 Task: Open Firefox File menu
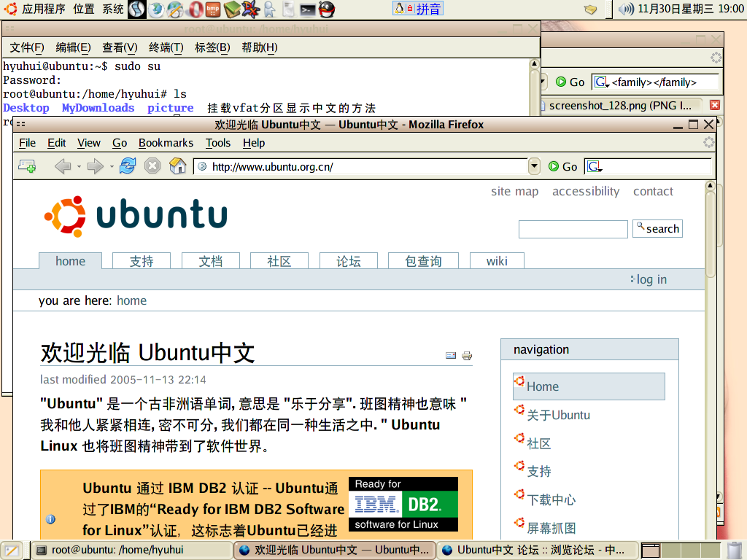(27, 143)
